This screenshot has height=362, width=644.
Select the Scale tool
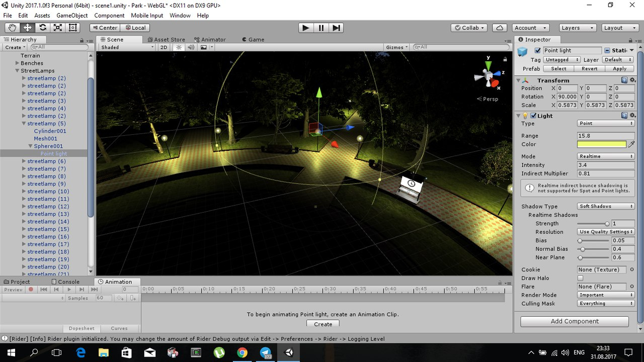click(58, 28)
